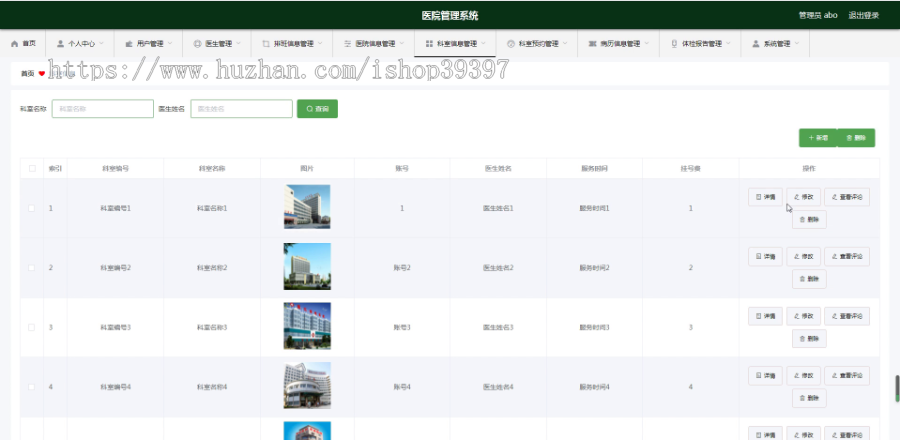This screenshot has height=440, width=900.
Task: Click 修改 for 科室名称3 row
Action: (x=804, y=316)
